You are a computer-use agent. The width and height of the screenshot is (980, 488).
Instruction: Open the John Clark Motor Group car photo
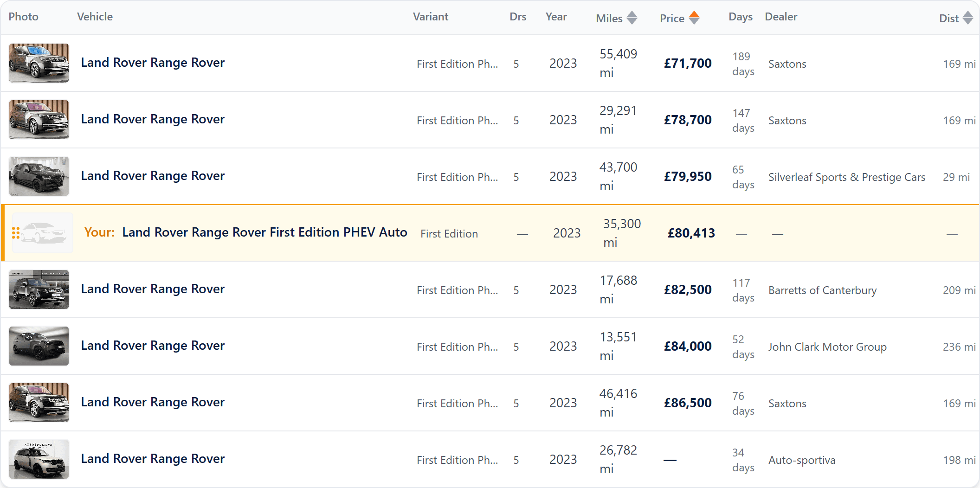pyautogui.click(x=39, y=346)
